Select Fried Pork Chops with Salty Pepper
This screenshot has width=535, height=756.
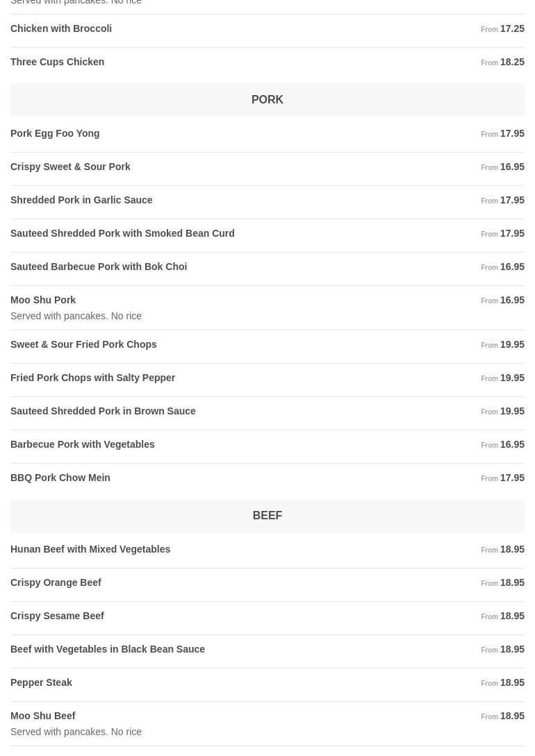[92, 378]
